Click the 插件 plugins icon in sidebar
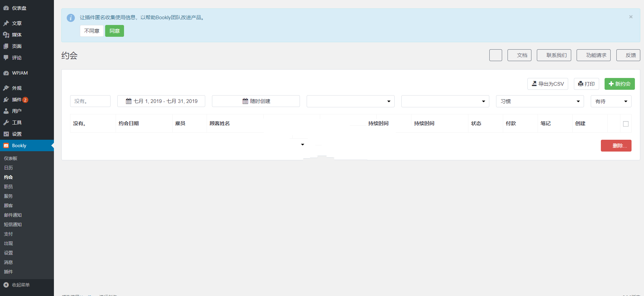 pos(6,100)
